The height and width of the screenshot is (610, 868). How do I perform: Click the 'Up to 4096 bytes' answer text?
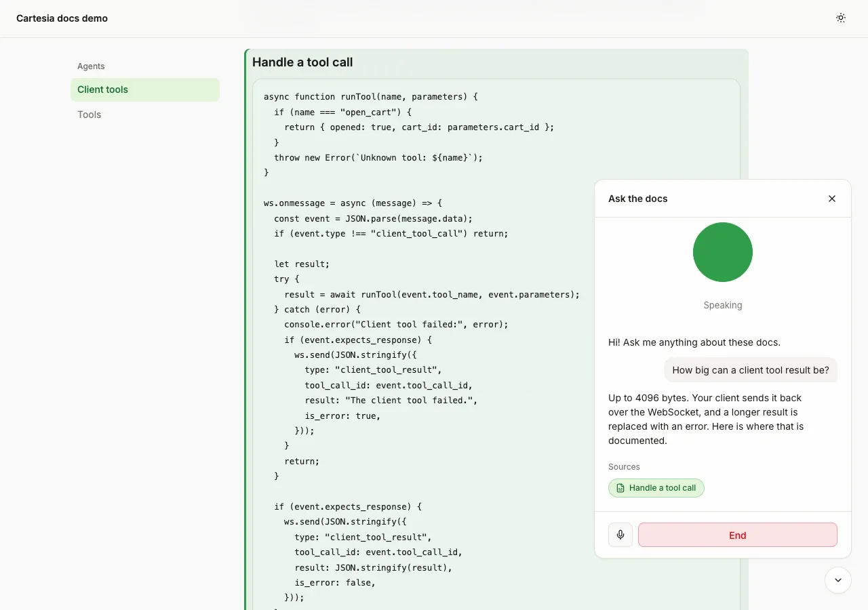point(706,420)
